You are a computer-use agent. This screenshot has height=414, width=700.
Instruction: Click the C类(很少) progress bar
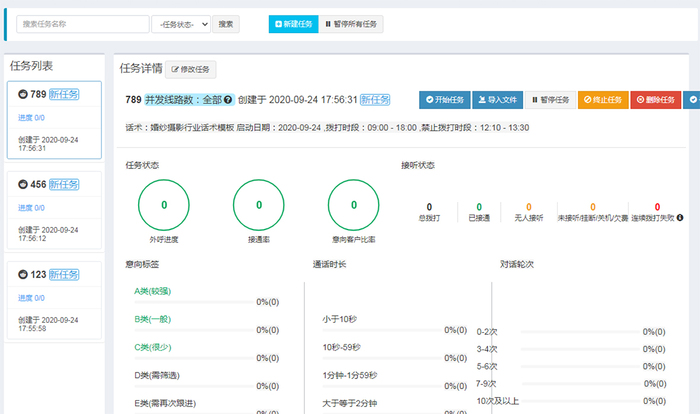tap(194, 358)
